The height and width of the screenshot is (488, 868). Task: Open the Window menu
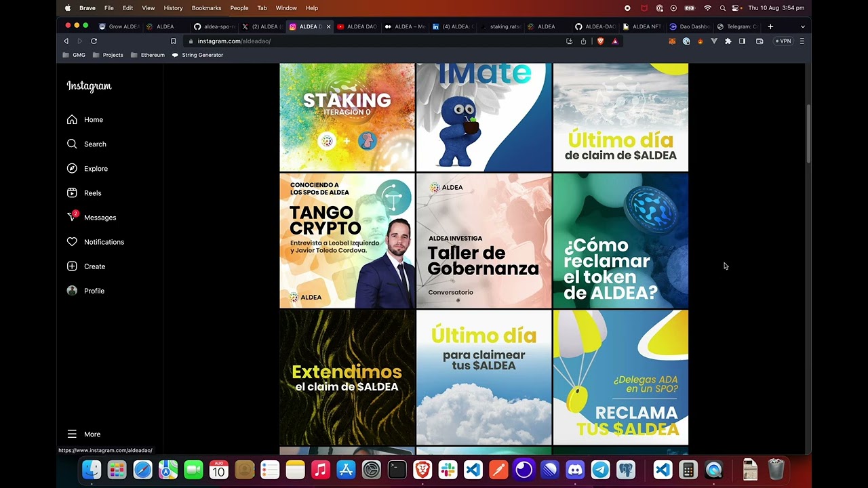286,8
